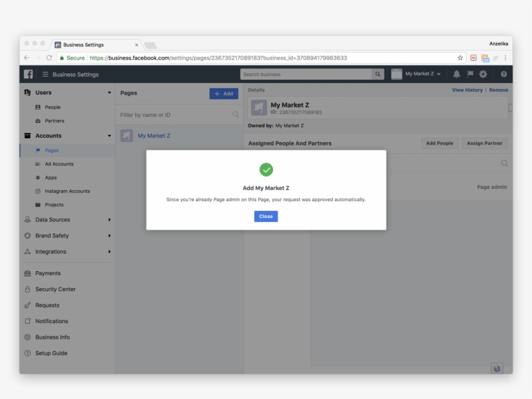532x399 pixels.
Task: Click the Filter by name or ID field
Action: point(179,115)
